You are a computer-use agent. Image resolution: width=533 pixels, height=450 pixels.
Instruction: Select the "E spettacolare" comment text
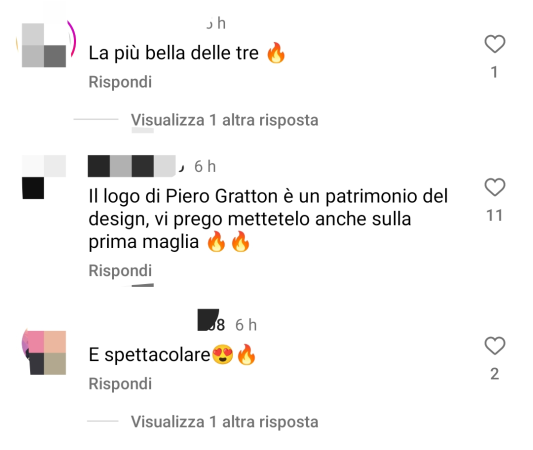(x=172, y=355)
